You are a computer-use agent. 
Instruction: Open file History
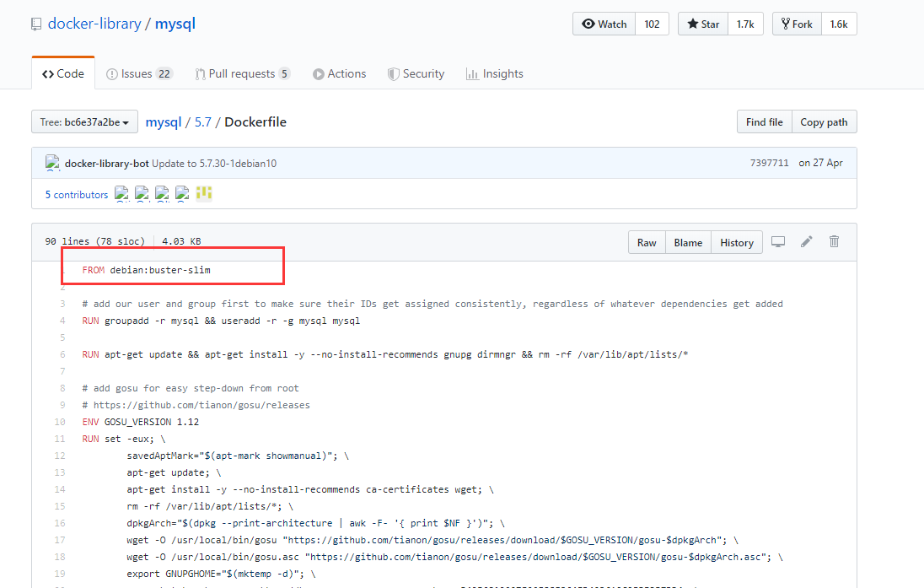click(x=737, y=242)
